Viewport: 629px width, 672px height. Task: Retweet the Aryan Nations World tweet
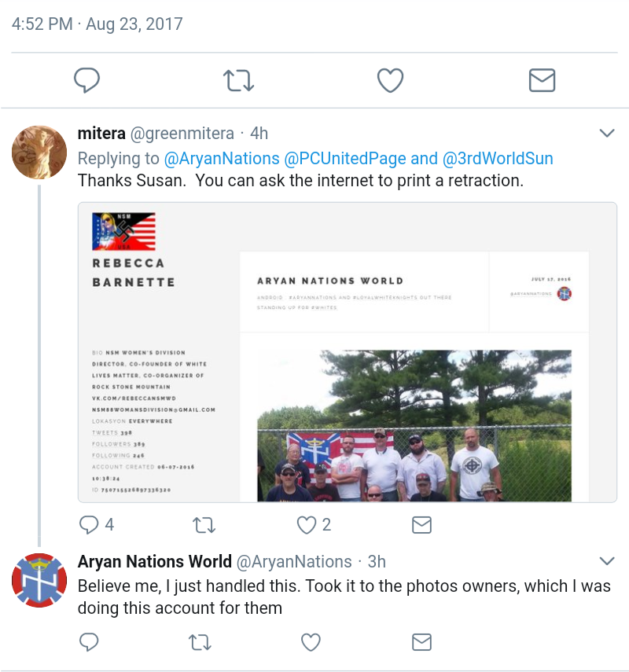(201, 642)
